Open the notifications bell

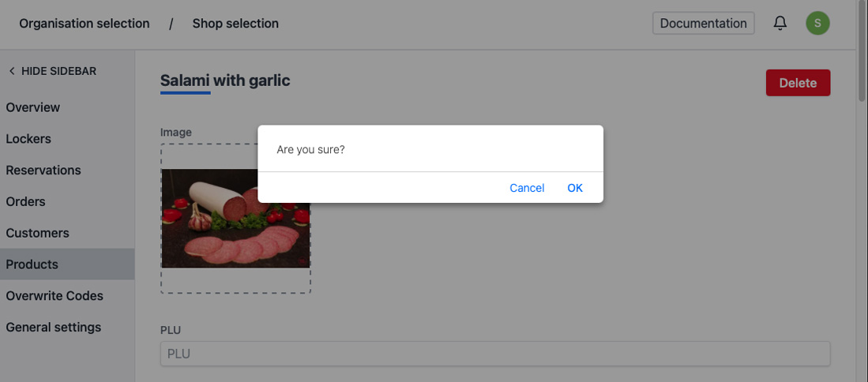pos(780,23)
